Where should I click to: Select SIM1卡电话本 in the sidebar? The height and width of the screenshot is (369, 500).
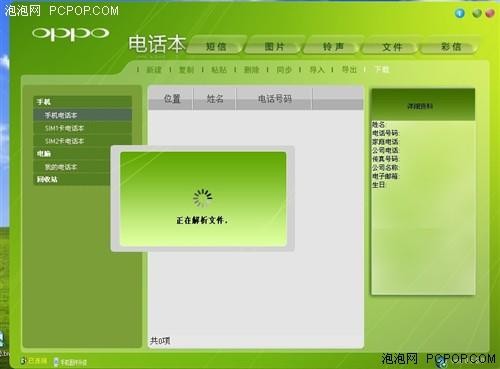click(82, 128)
